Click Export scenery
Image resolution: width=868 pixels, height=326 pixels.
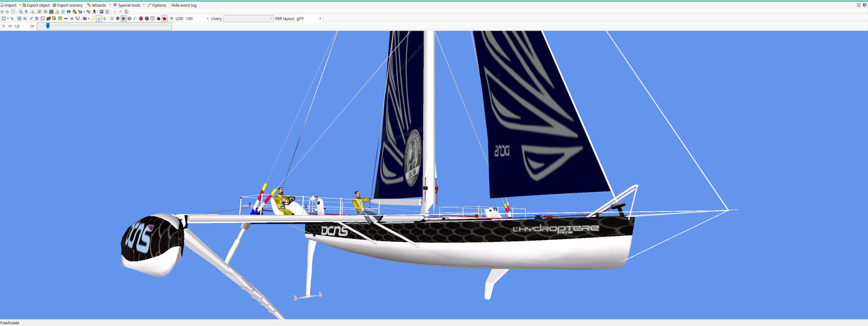(67, 5)
